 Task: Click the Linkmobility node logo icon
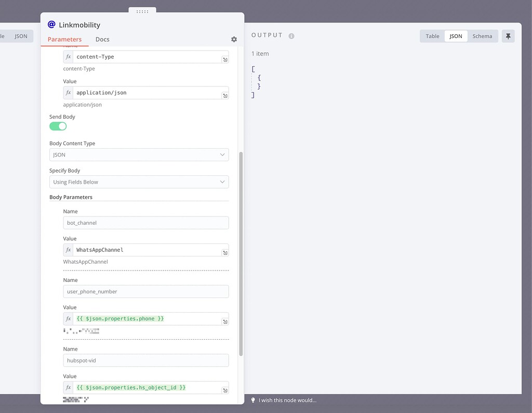51,24
